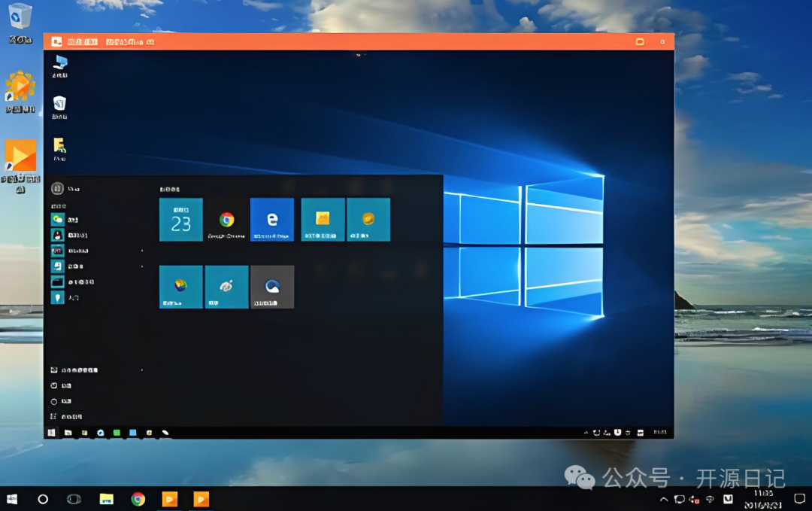
Task: Click the gold coin tile
Action: click(368, 220)
